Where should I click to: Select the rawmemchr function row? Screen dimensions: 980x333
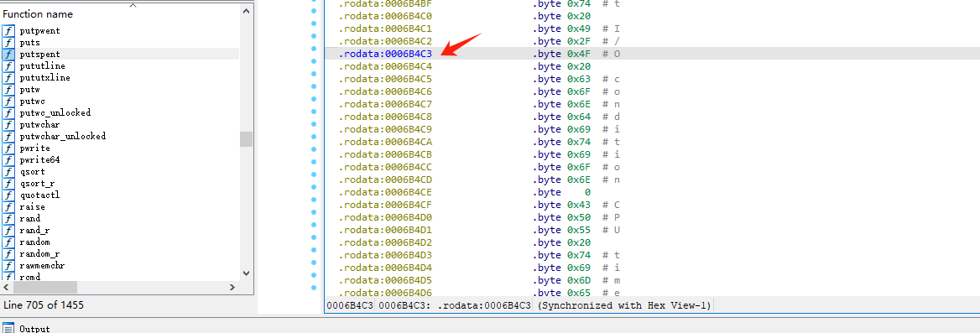pos(120,266)
